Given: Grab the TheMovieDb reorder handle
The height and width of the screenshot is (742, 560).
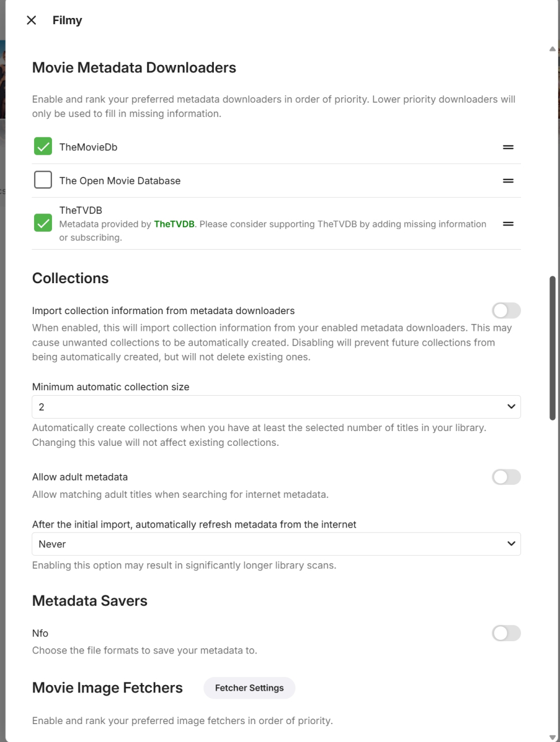Looking at the screenshot, I should [508, 147].
